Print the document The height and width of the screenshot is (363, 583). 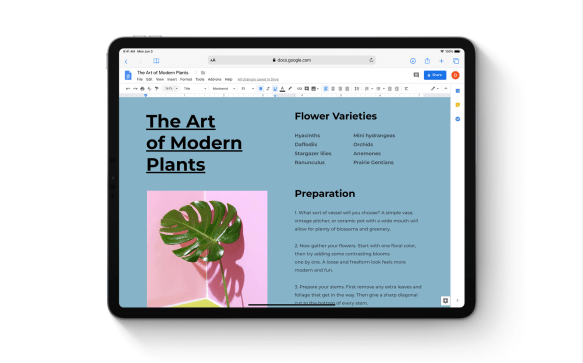[142, 89]
